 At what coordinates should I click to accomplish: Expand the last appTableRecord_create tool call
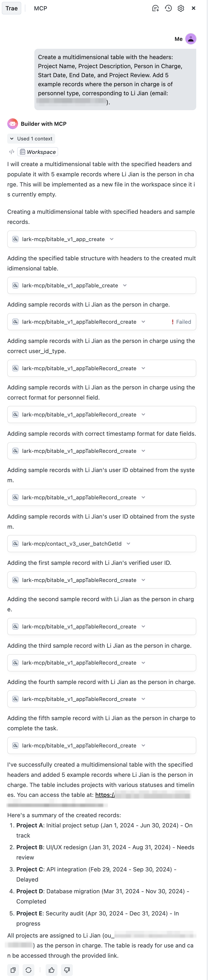[143, 745]
